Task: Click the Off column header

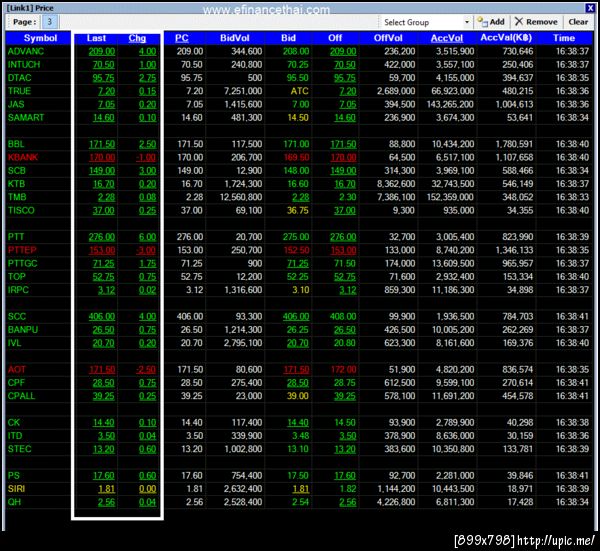Action: (x=335, y=38)
